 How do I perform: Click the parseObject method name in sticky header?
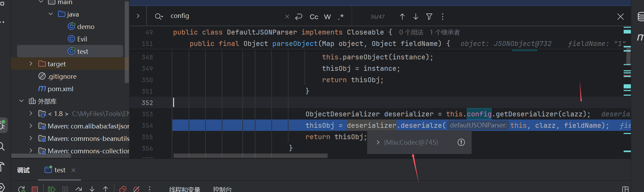pos(295,44)
